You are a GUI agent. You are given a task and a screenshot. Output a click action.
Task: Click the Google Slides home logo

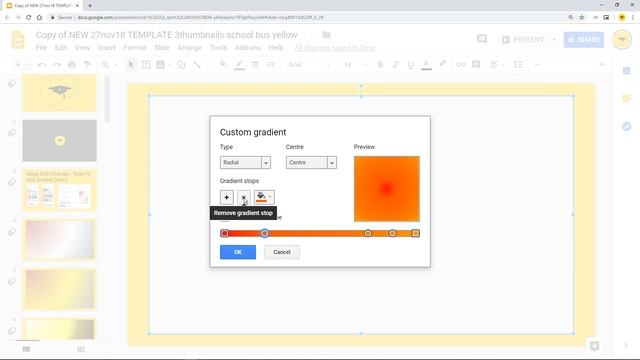tap(18, 40)
